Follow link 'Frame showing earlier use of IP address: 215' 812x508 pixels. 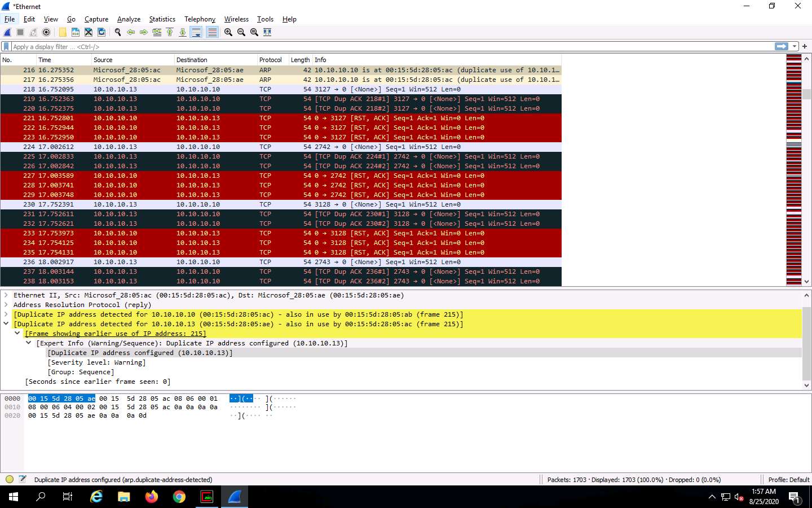[116, 334]
